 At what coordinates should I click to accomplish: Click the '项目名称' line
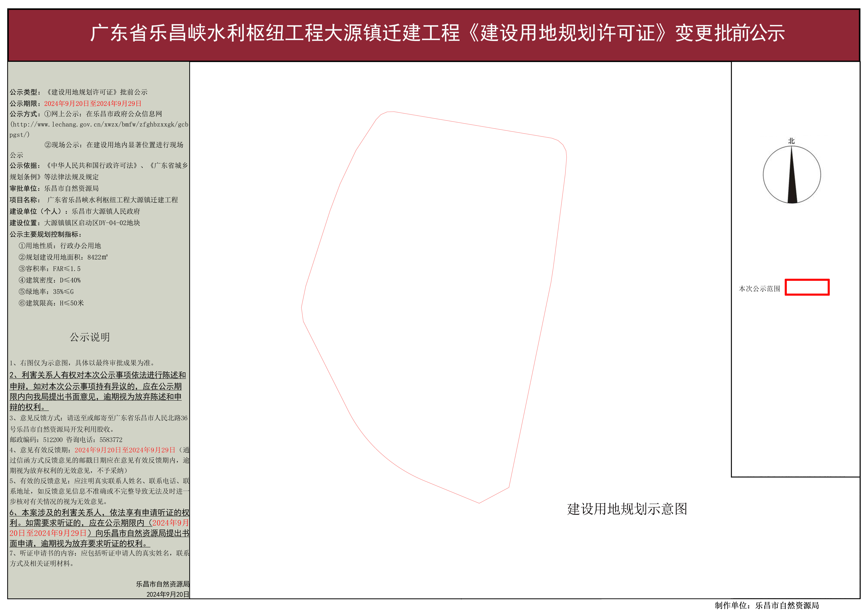(x=94, y=200)
